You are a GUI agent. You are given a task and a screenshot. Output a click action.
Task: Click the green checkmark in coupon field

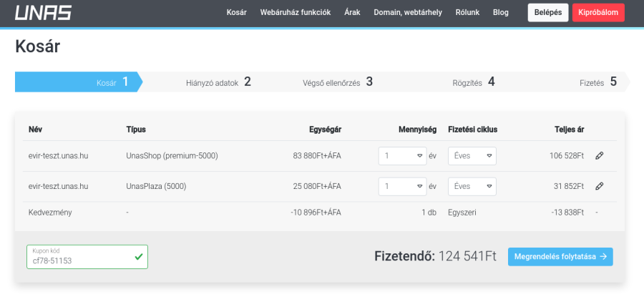(x=139, y=256)
